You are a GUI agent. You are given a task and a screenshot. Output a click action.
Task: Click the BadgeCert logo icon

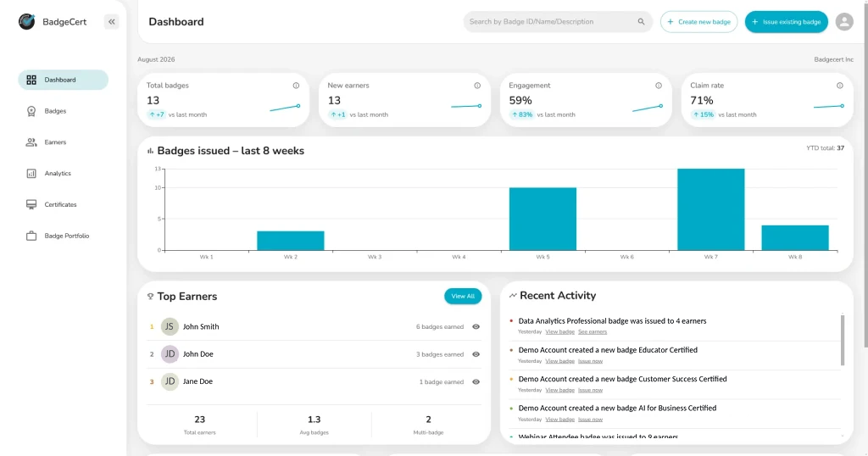[x=26, y=21]
